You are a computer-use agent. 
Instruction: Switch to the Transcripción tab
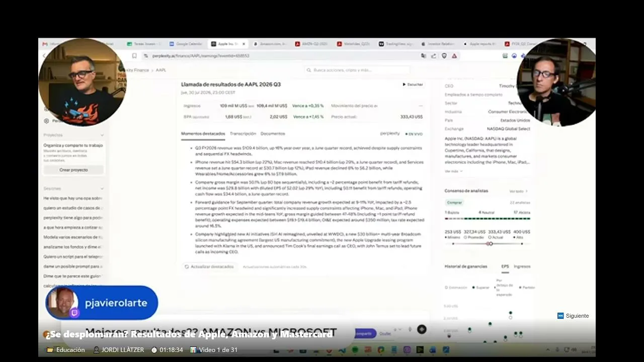[x=243, y=134]
